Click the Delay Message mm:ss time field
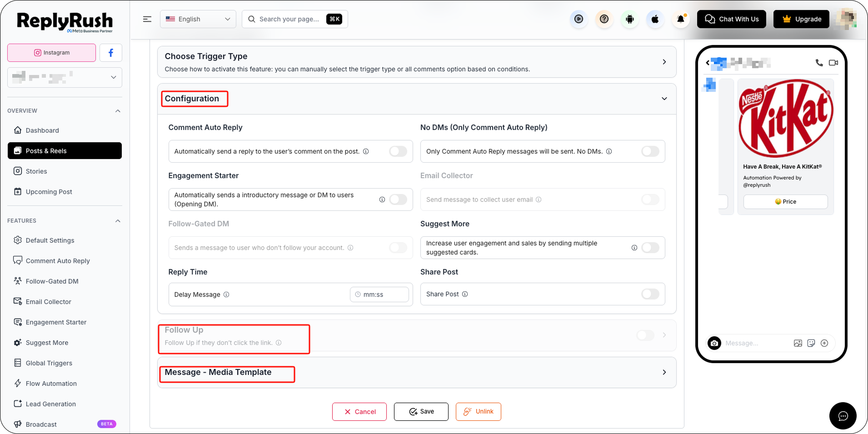 click(379, 294)
